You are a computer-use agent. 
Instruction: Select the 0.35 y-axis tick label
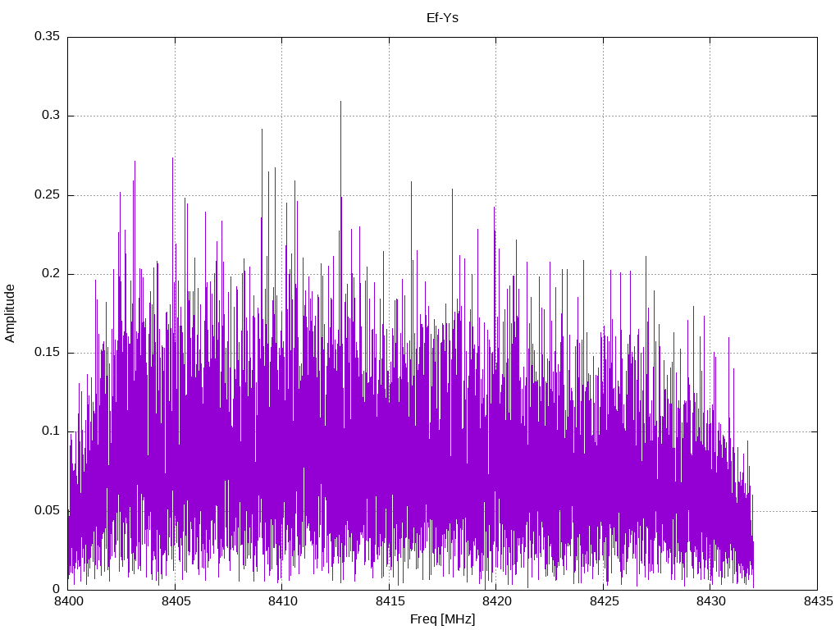(x=47, y=37)
